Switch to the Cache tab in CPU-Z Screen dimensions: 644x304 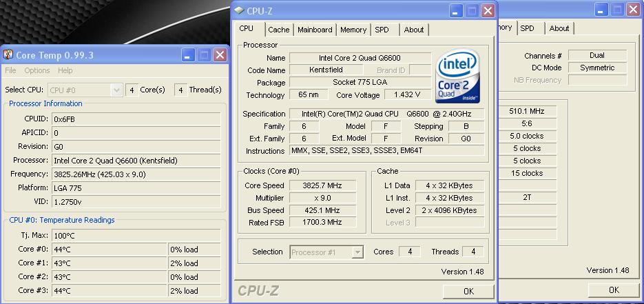pos(279,30)
